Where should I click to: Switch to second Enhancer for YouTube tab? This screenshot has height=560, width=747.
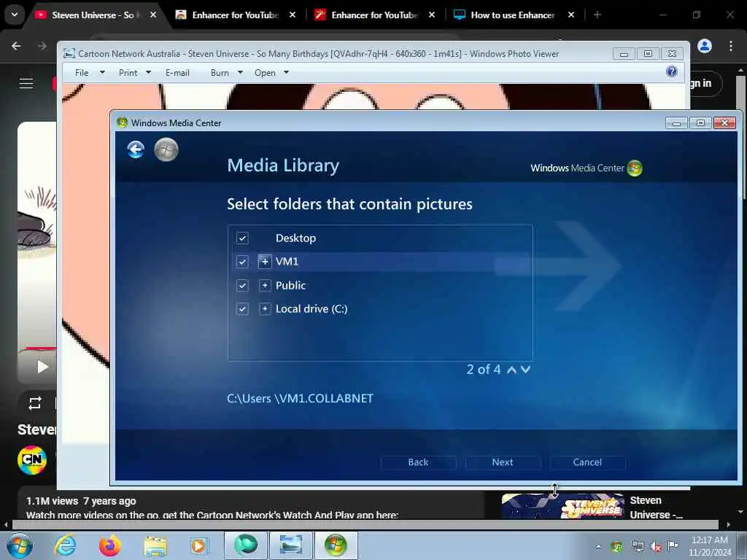[374, 15]
